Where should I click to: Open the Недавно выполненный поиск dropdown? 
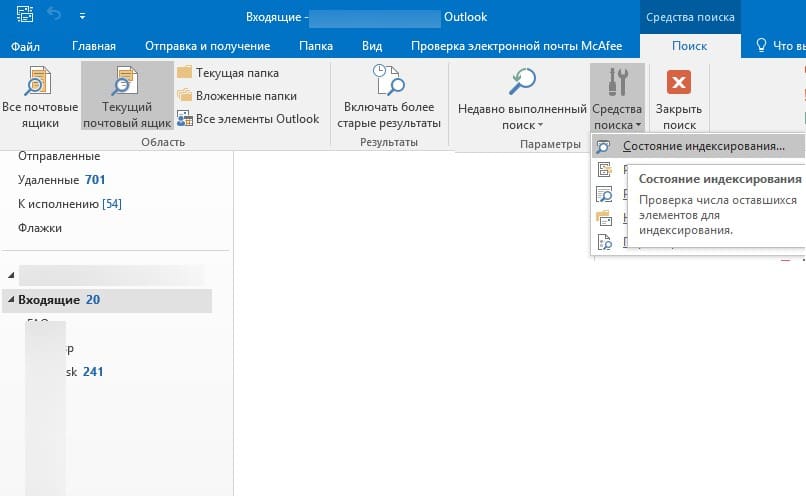point(522,98)
